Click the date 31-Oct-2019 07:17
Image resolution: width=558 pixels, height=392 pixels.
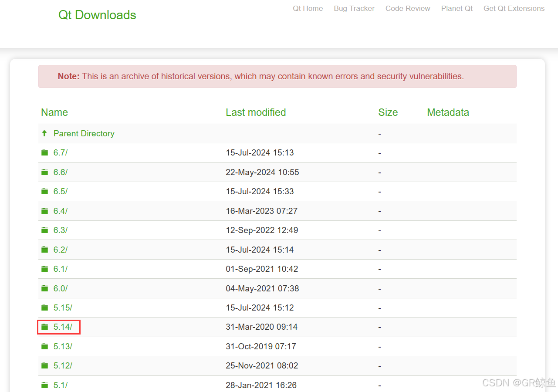pos(261,347)
